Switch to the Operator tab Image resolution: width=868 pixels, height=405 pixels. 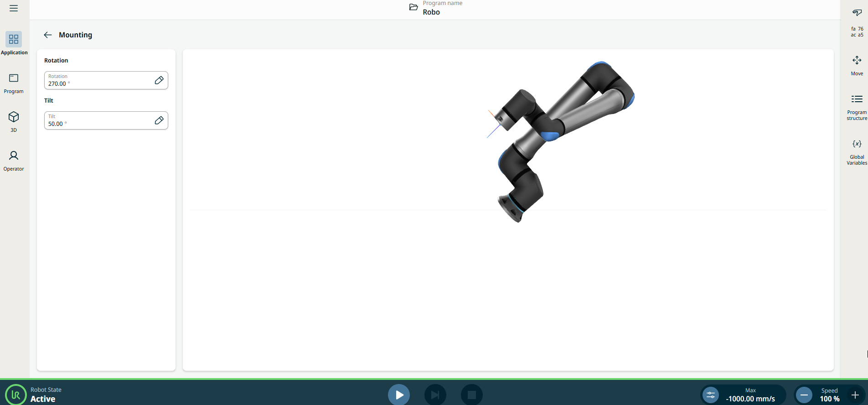14,161
